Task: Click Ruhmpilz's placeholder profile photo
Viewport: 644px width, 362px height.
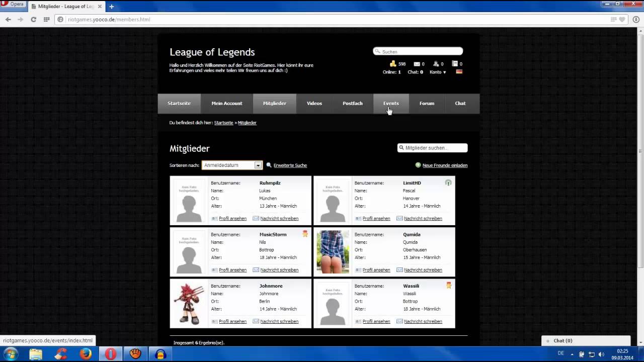Action: tap(189, 201)
